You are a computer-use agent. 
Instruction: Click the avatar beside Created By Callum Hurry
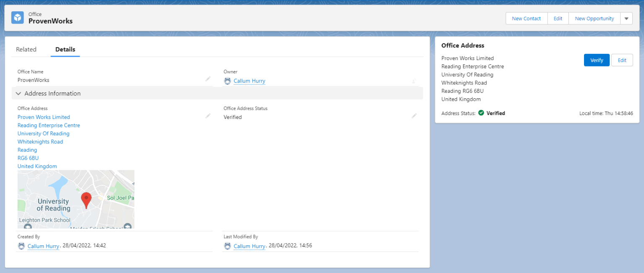click(x=21, y=245)
